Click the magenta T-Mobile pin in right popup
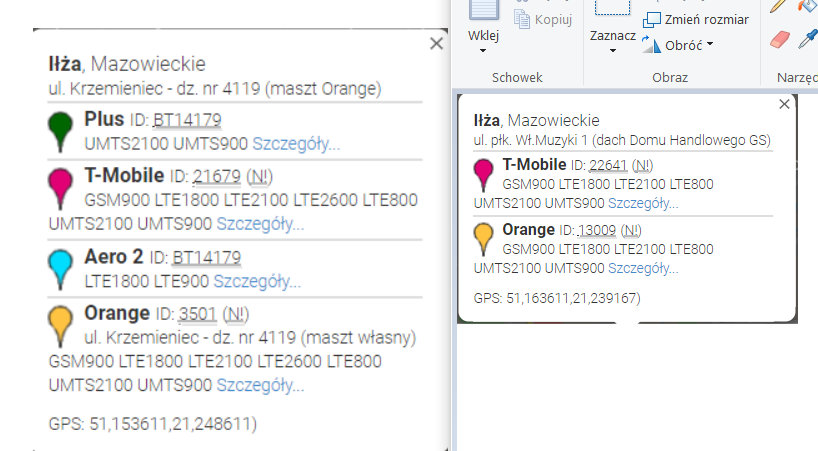This screenshot has width=818, height=451. click(x=485, y=173)
